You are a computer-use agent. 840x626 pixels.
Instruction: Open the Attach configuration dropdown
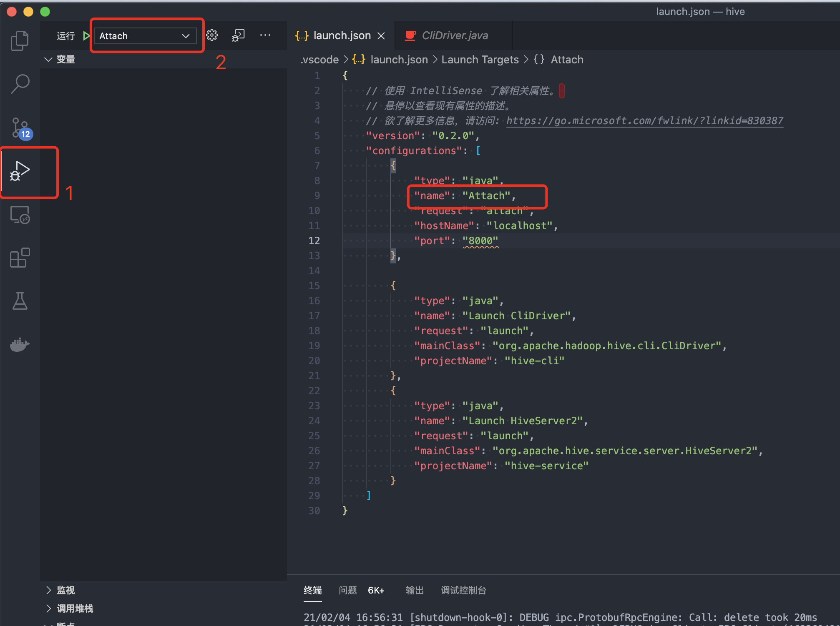[145, 36]
